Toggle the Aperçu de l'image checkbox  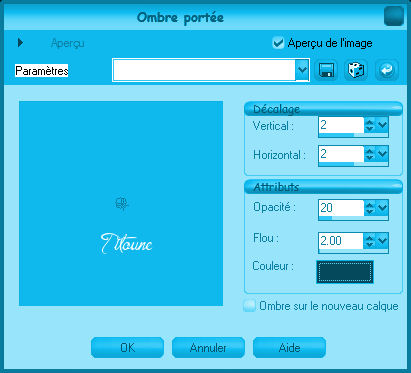tap(278, 43)
